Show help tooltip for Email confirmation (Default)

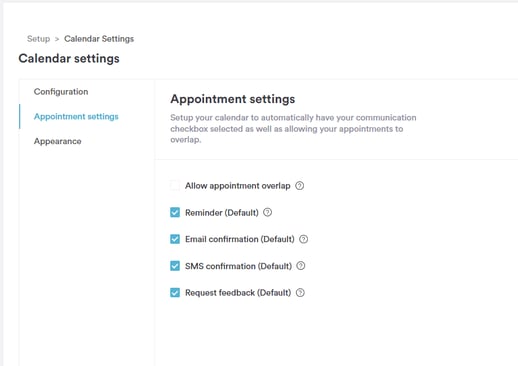pyautogui.click(x=303, y=239)
